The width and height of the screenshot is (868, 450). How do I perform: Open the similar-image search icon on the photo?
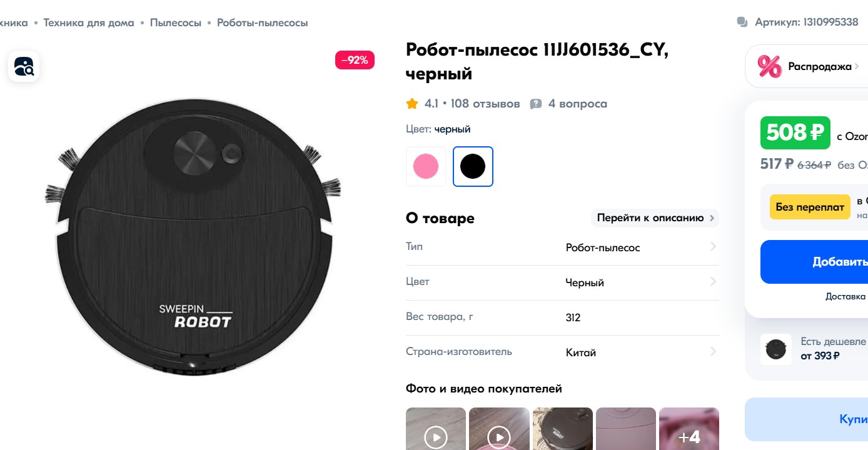tap(24, 66)
